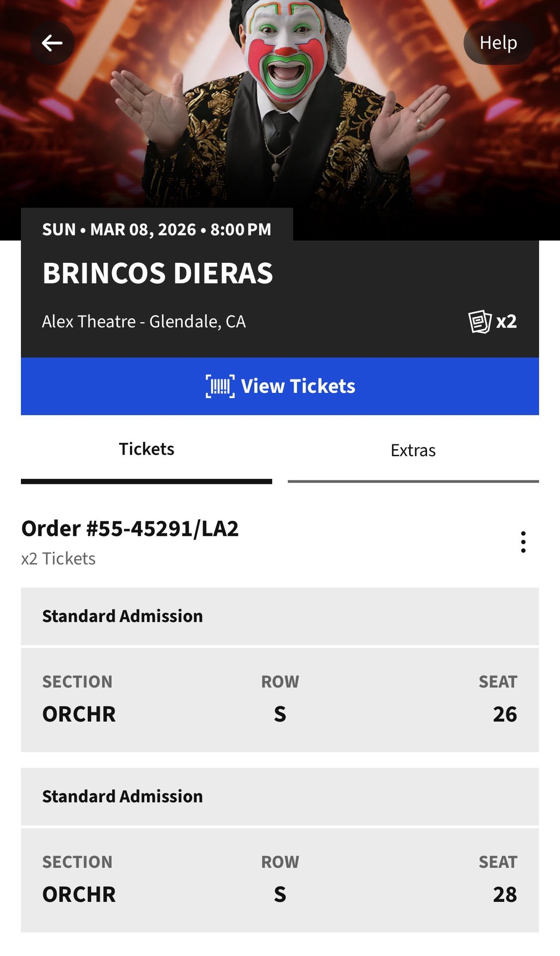The image size is (560, 956).
Task: Click the ticket count icon showing x2
Action: tap(492, 322)
